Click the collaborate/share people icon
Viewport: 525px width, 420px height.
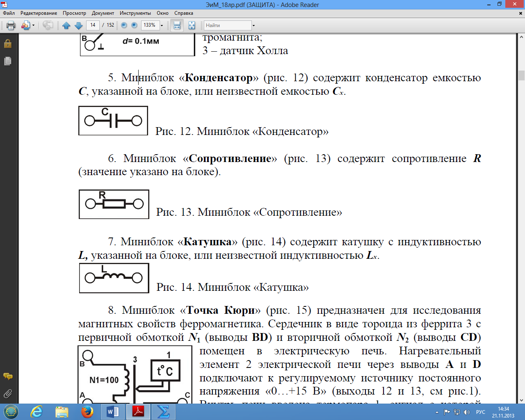(25, 25)
